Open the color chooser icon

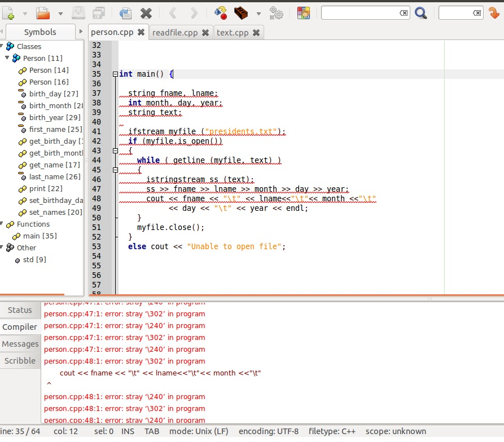(x=304, y=12)
